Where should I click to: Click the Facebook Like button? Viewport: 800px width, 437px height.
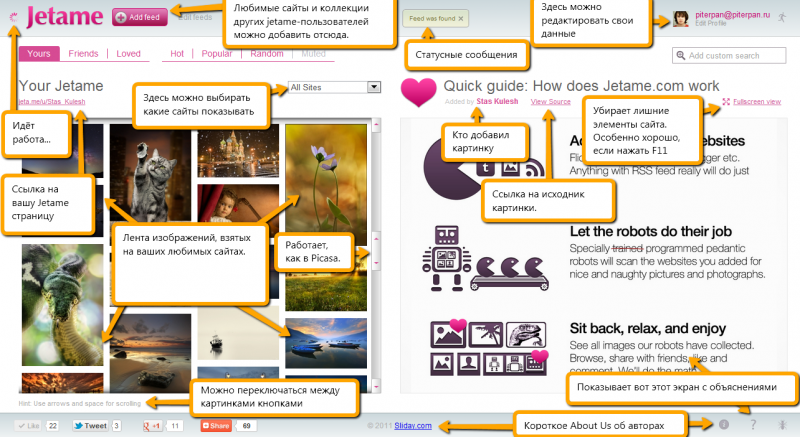click(28, 425)
